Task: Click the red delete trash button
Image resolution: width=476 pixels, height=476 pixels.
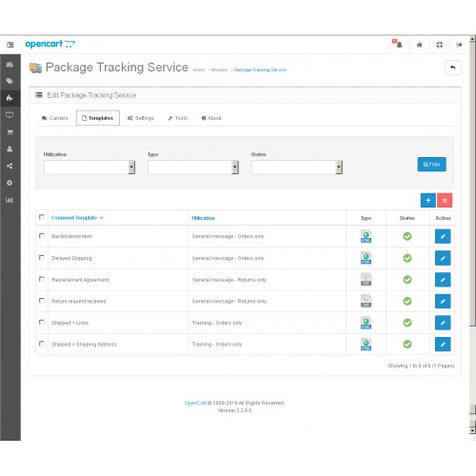Action: click(445, 201)
